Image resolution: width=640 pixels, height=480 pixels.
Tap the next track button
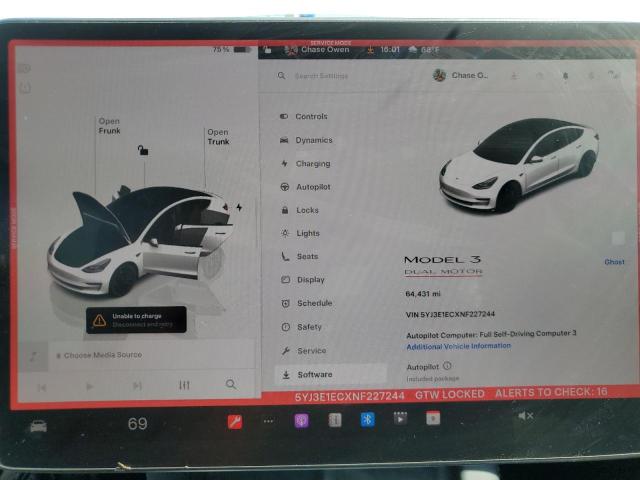pos(137,386)
